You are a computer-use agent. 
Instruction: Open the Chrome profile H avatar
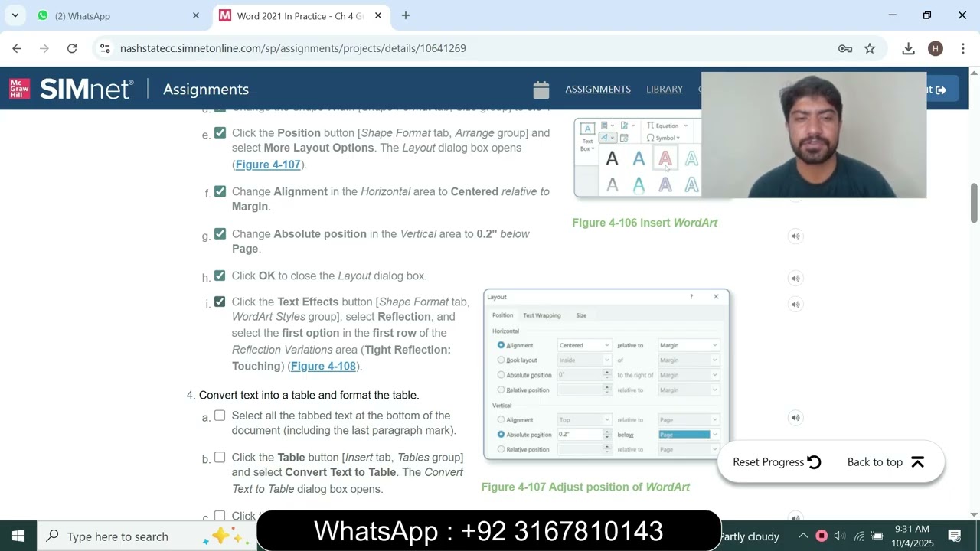point(935,48)
